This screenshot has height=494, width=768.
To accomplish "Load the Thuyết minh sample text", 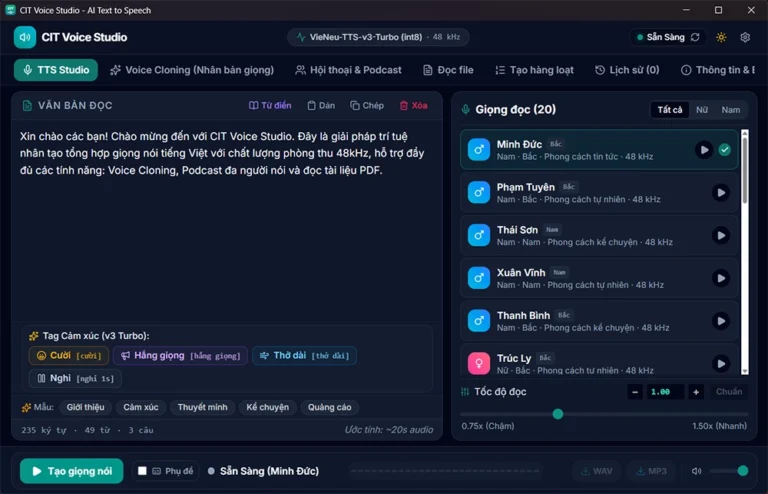I will pos(202,407).
